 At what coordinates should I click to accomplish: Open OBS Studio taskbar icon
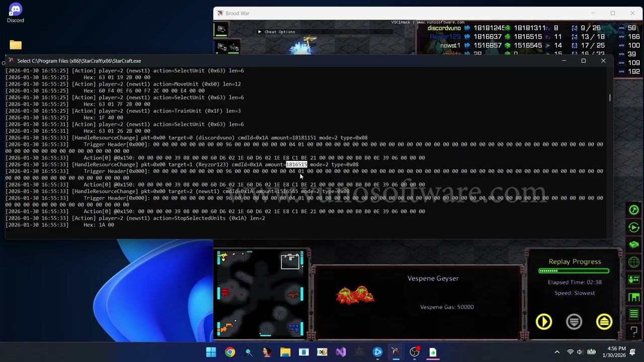pos(415,352)
